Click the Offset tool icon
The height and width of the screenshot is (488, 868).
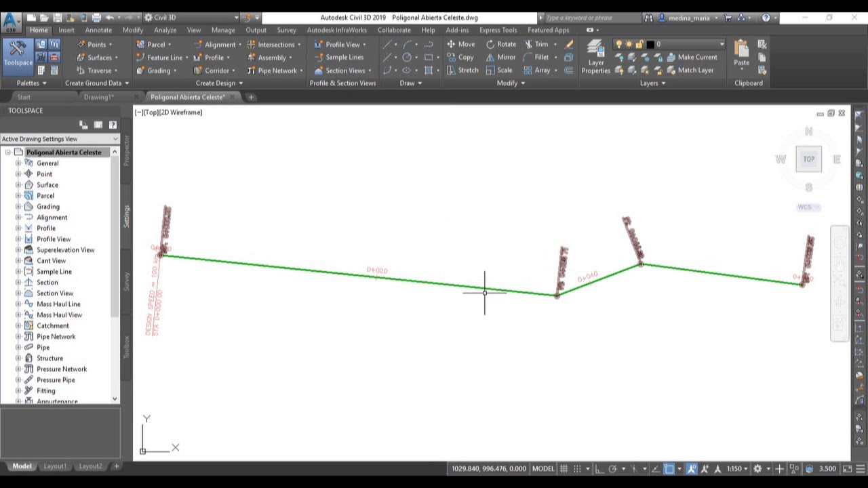point(569,70)
